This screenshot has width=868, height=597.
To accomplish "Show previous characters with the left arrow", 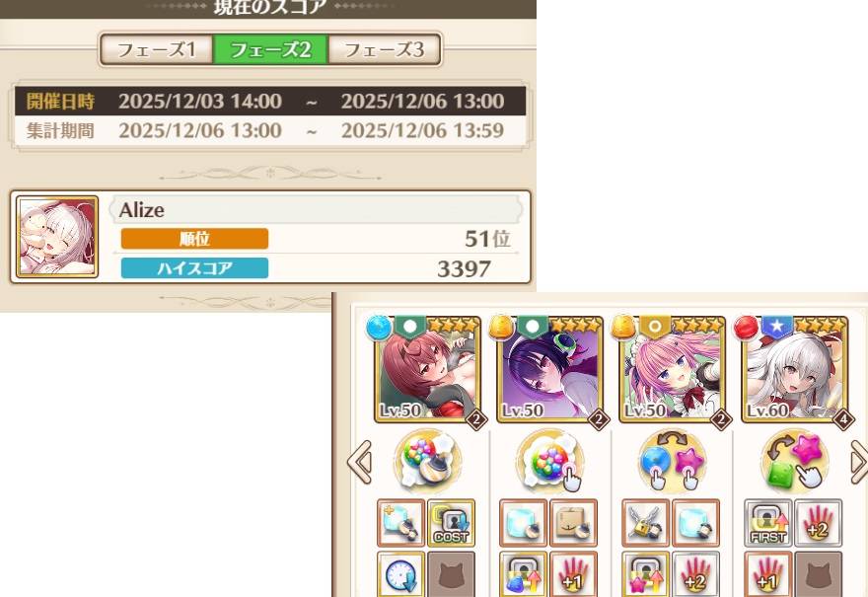I will tap(360, 462).
